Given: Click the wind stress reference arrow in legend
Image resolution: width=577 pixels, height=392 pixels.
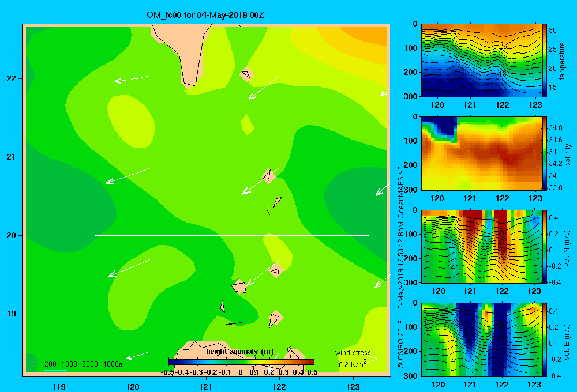Looking at the screenshot, I should [x=355, y=359].
